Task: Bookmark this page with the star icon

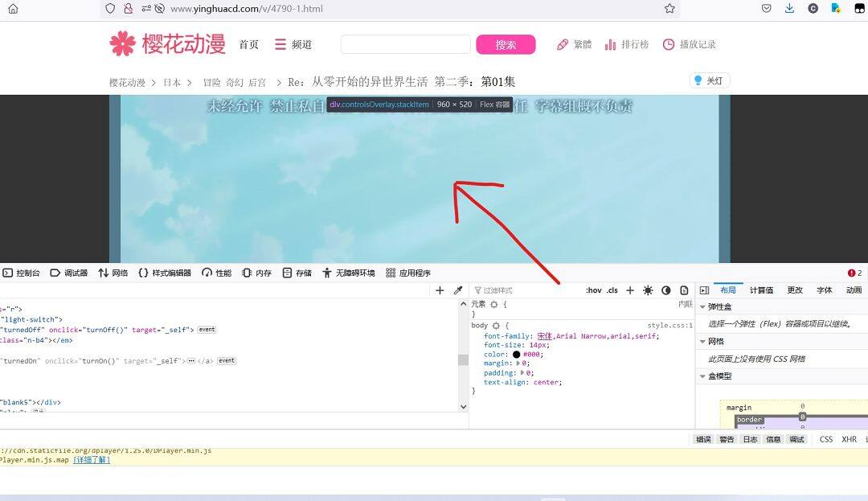Action: [x=669, y=9]
